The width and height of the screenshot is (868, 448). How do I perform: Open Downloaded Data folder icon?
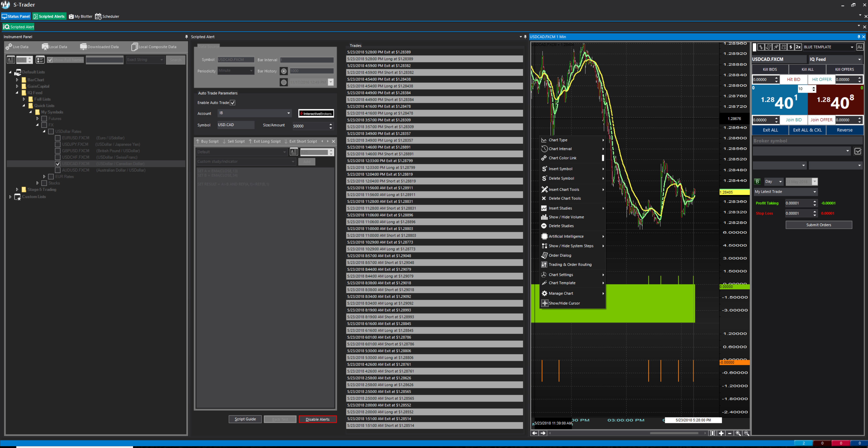pyautogui.click(x=83, y=47)
